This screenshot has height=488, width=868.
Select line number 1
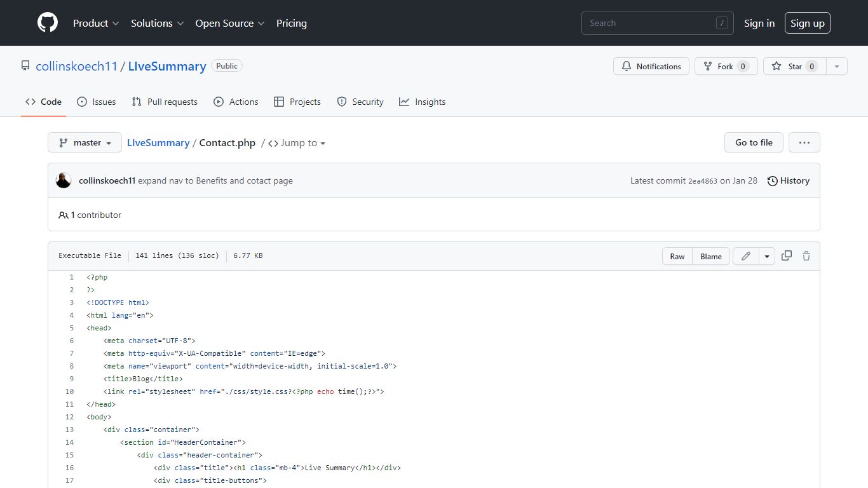(72, 277)
